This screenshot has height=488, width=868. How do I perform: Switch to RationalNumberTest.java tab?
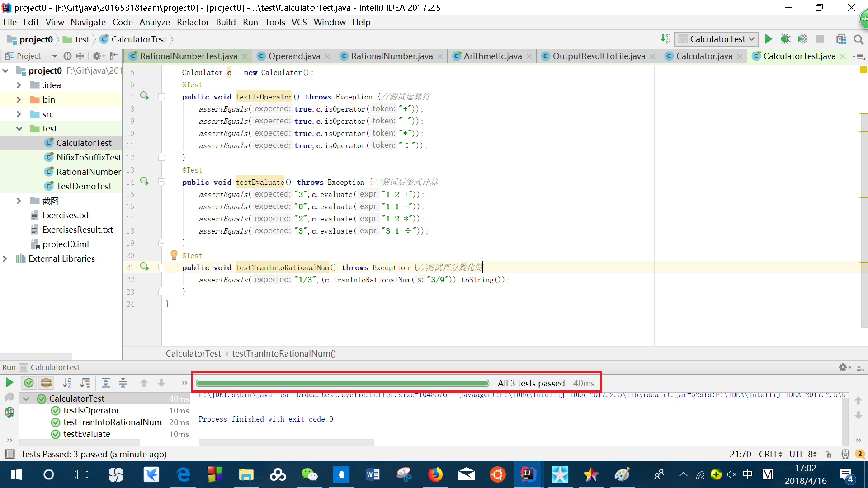coord(188,56)
